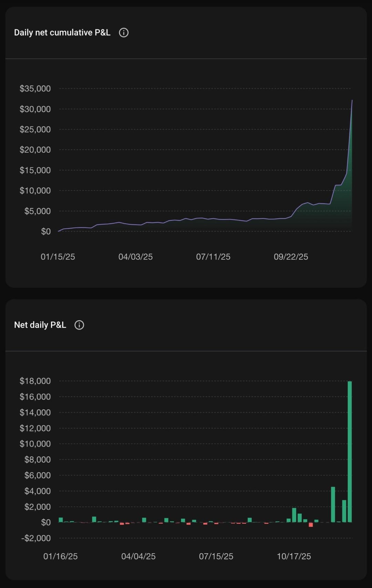Screen dimensions: 372x588
Task: Click the cumulative line's starting point at $0
Action: tap(59, 231)
